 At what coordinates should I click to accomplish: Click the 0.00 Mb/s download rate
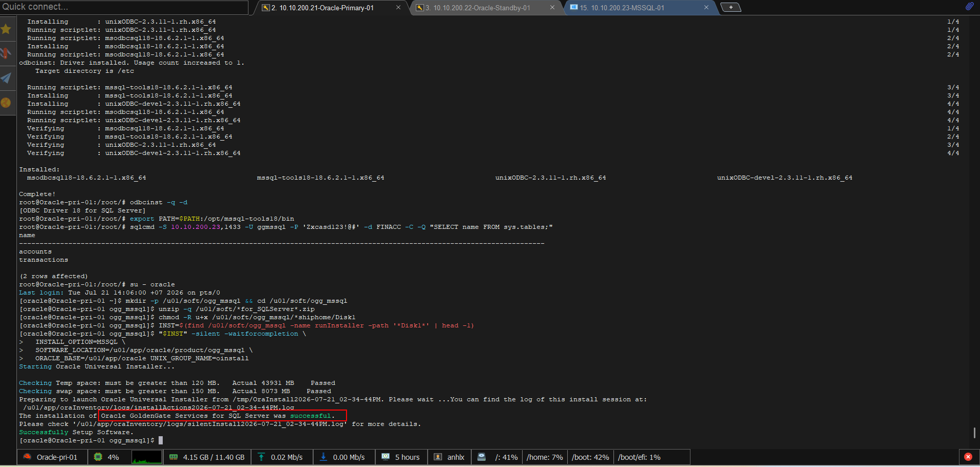349,457
